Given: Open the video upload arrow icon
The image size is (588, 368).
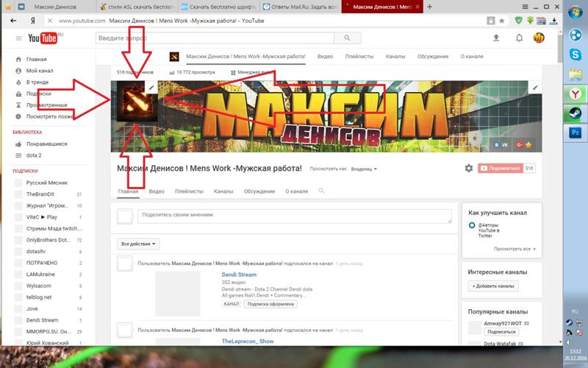Looking at the screenshot, I should point(496,38).
